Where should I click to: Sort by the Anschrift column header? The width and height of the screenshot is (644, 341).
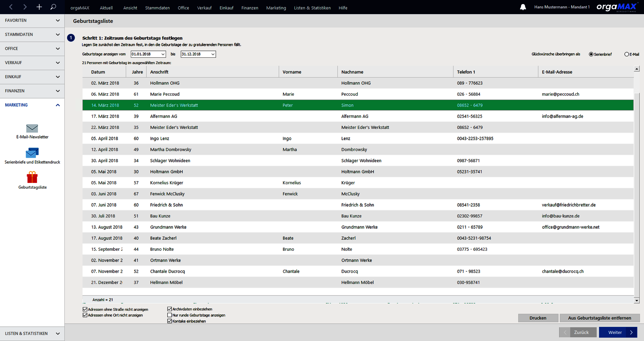click(213, 72)
